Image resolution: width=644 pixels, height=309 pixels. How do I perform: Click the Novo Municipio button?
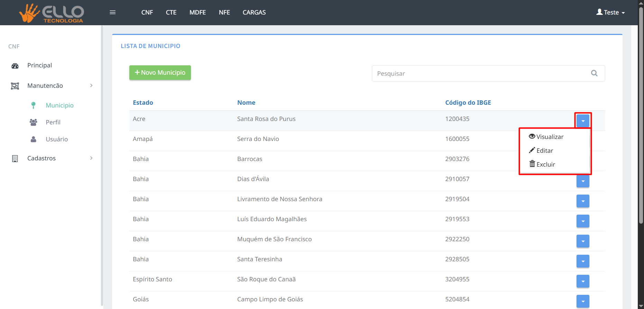click(160, 73)
